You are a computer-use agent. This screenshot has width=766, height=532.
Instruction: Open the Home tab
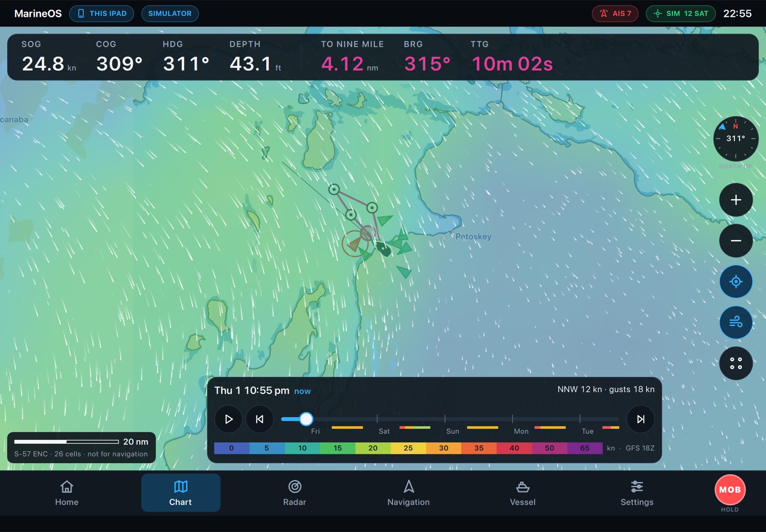[x=67, y=493]
